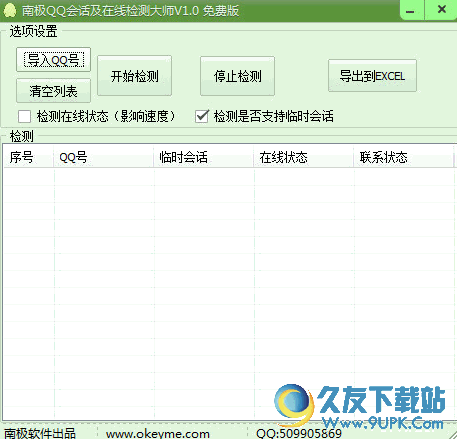This screenshot has height=439, width=457.
Task: Close the application window
Action: pos(441,10)
